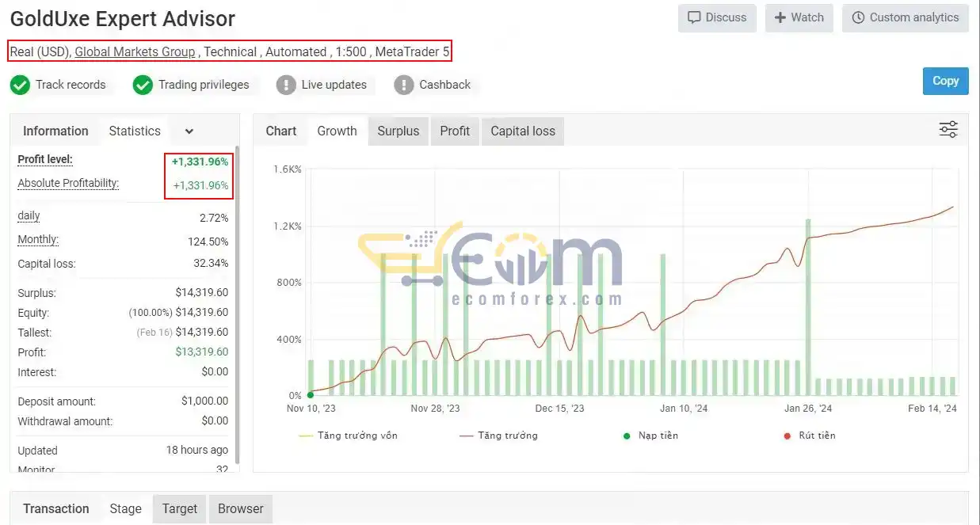This screenshot has height=525, width=980.
Task: Click the Capital loss value 32.34%
Action: [212, 264]
